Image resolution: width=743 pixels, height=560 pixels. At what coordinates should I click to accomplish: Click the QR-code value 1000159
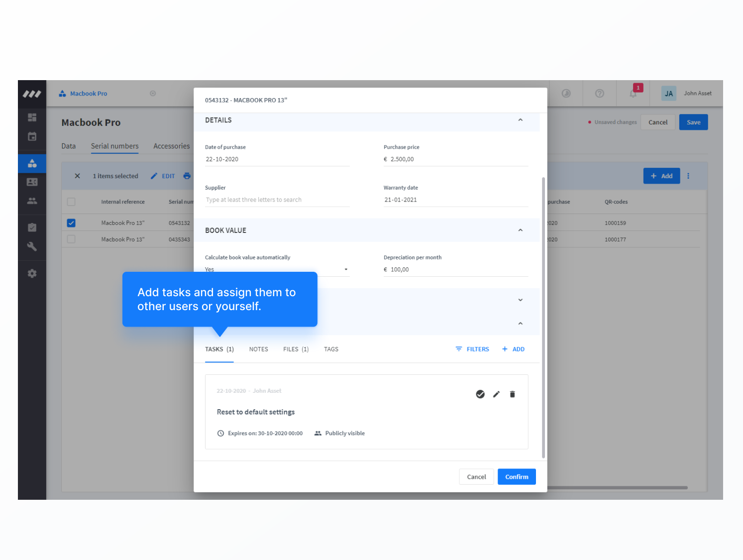click(615, 223)
